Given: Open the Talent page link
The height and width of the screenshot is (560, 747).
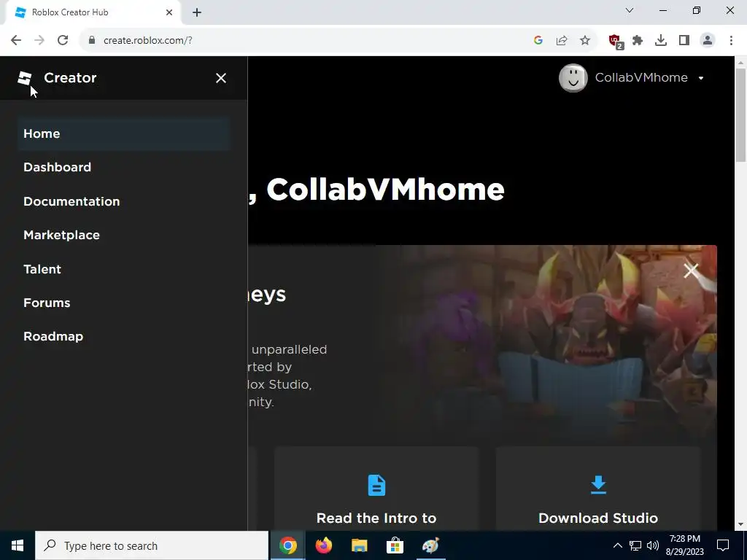Looking at the screenshot, I should point(42,269).
